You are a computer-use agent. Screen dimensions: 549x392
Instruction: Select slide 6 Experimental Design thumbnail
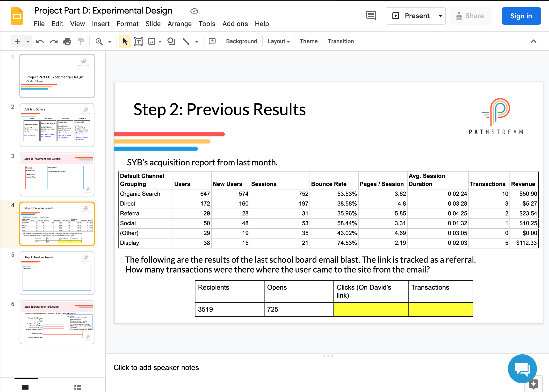(57, 322)
